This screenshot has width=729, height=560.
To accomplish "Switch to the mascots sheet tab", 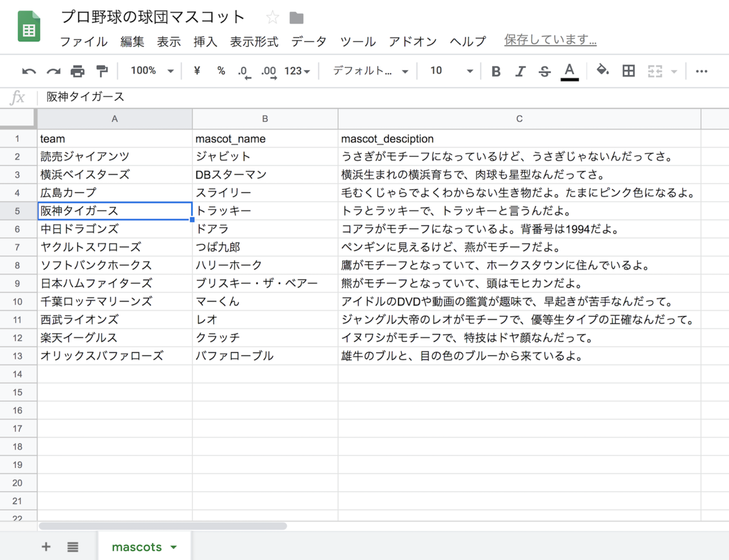I will click(x=137, y=547).
